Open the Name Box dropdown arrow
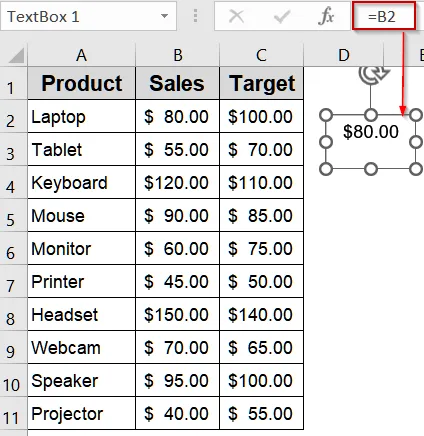Image resolution: width=424 pixels, height=436 pixels. point(164,16)
